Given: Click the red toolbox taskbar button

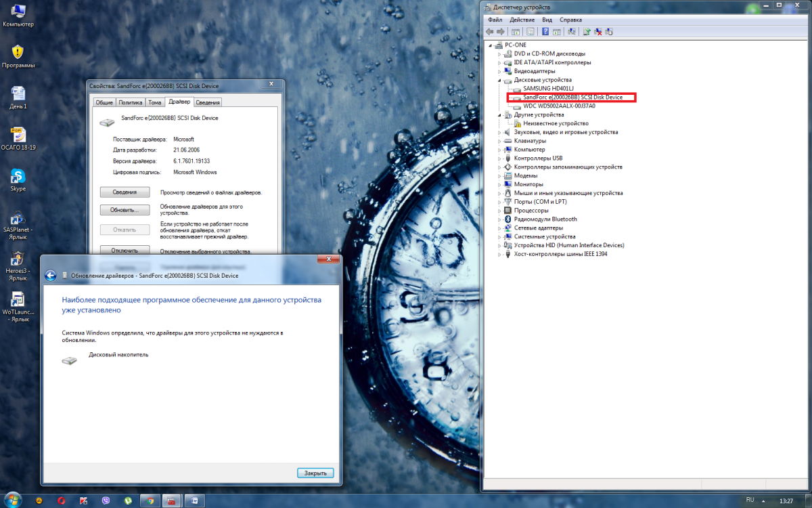Looking at the screenshot, I should click(x=172, y=501).
